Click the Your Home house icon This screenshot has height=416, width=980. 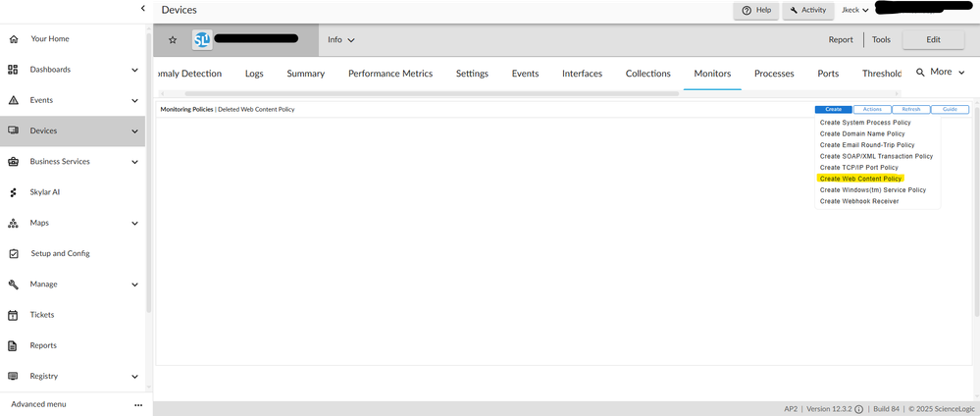13,39
